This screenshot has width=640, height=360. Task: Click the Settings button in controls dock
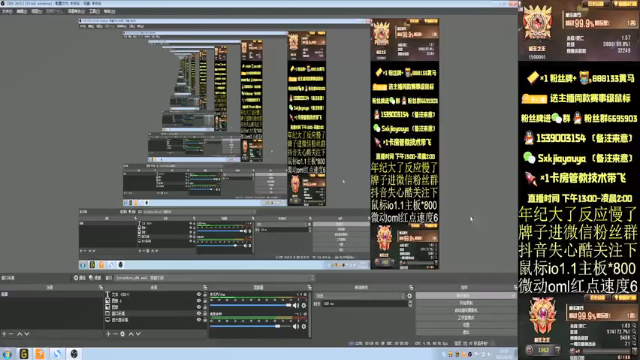click(x=466, y=325)
